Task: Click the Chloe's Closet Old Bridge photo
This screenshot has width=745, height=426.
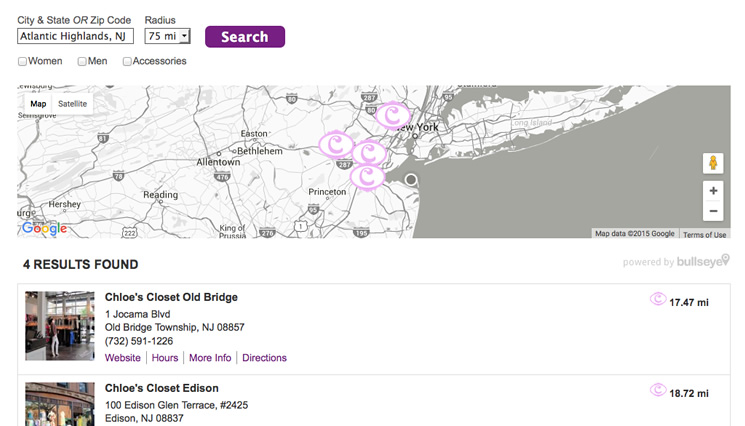Action: [60, 326]
